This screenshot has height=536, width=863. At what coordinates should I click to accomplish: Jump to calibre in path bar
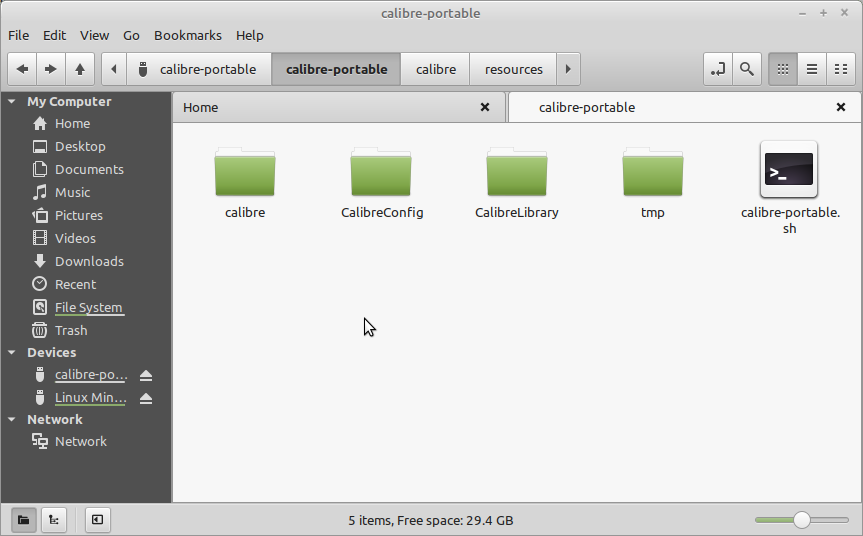435,69
